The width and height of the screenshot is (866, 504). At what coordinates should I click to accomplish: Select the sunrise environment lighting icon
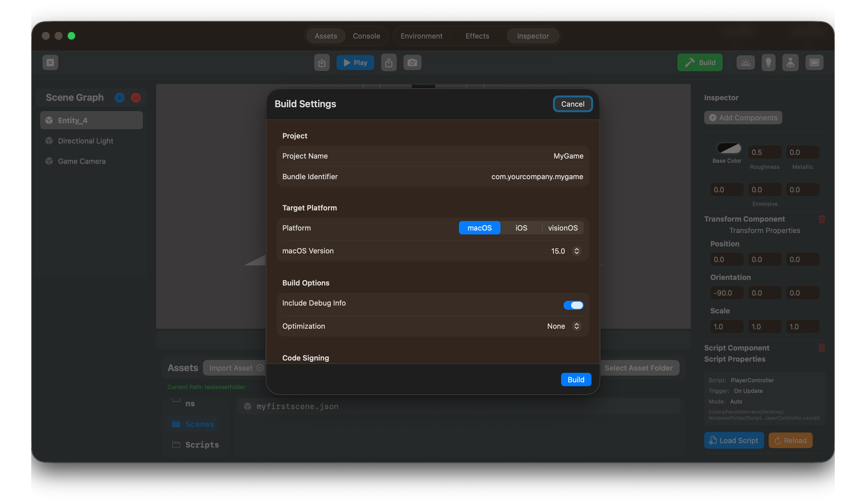(745, 62)
